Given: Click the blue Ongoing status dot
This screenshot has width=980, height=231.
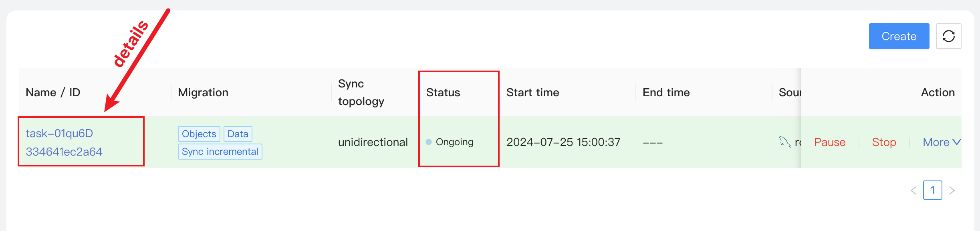Looking at the screenshot, I should 429,142.
